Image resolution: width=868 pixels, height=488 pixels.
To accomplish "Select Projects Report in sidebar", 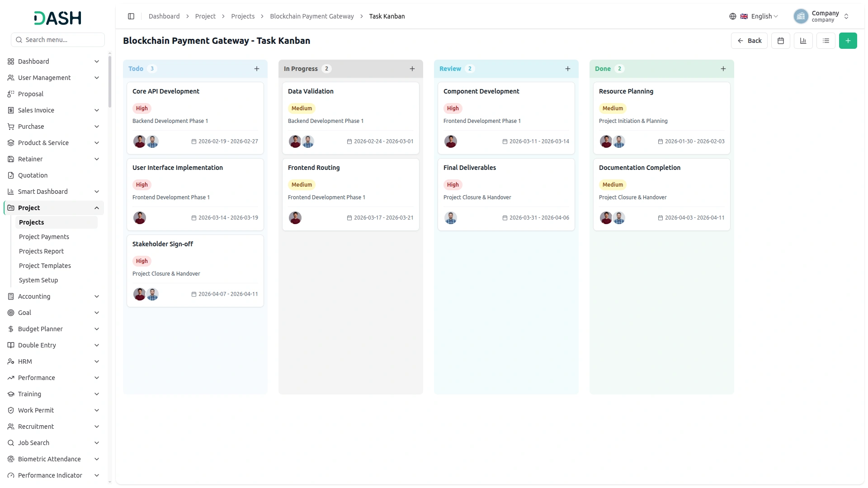I will point(41,251).
